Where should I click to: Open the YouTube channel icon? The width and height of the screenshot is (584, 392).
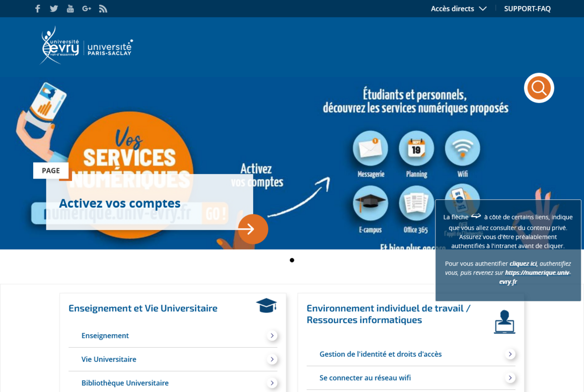[x=70, y=8]
